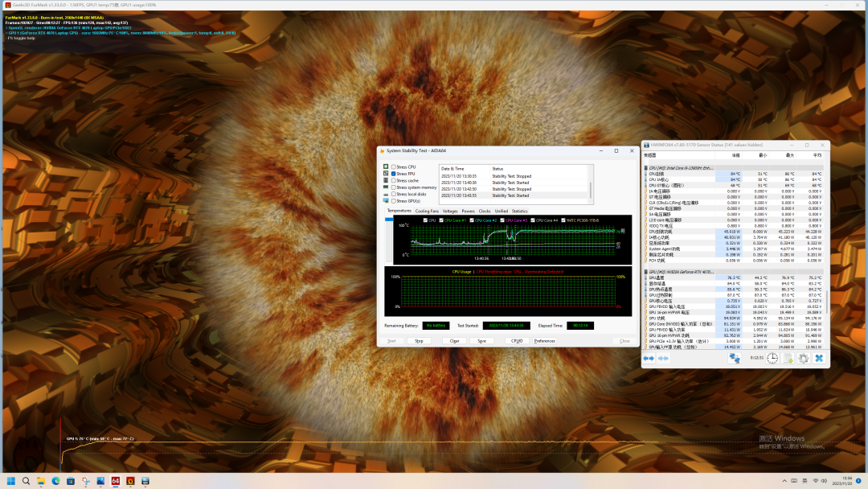
Task: Toggle CPU graph legend checkbox
Action: tap(425, 220)
